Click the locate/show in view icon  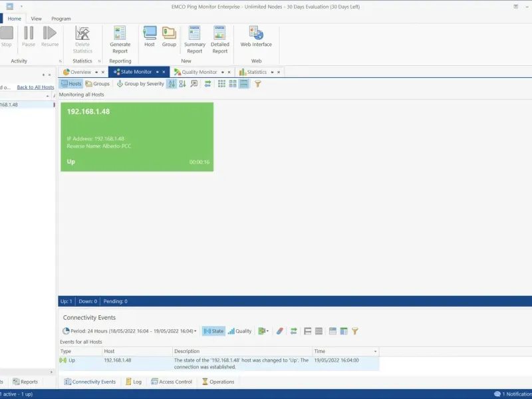click(x=194, y=84)
